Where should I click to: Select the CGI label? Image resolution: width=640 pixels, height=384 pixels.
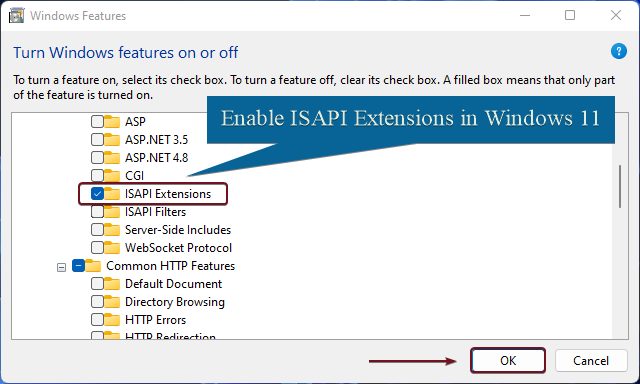pos(134,175)
